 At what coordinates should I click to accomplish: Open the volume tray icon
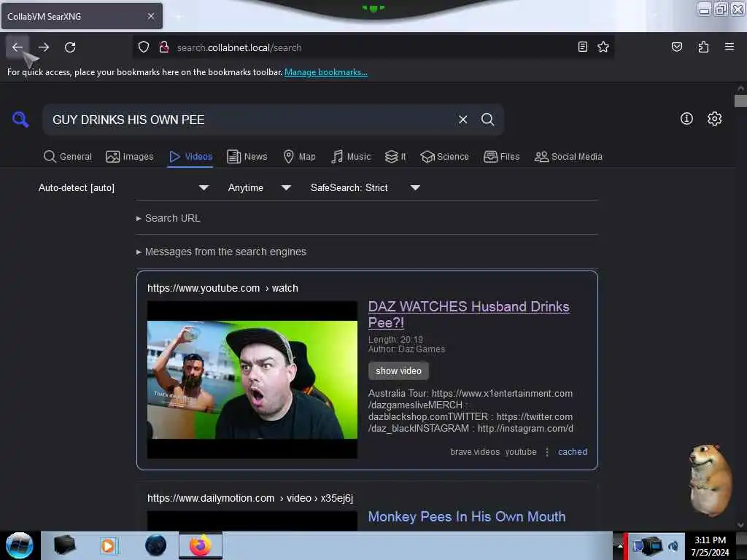click(673, 545)
